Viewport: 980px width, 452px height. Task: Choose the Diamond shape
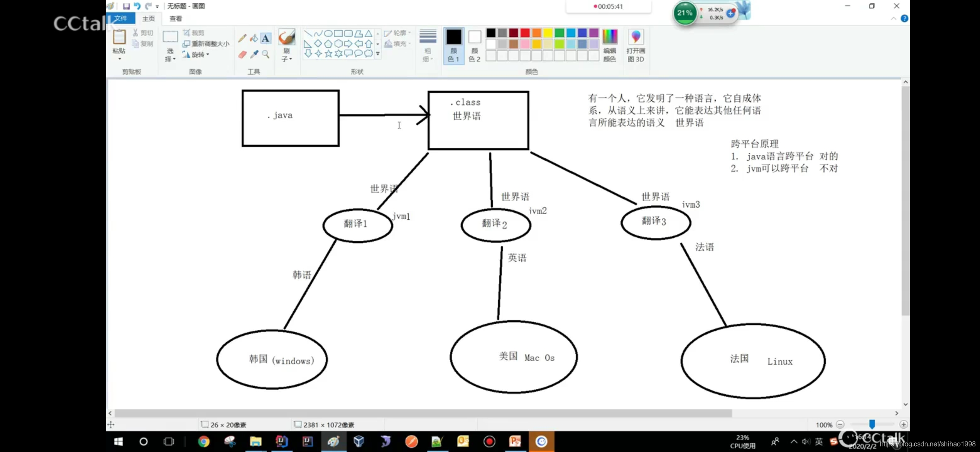[x=318, y=44]
